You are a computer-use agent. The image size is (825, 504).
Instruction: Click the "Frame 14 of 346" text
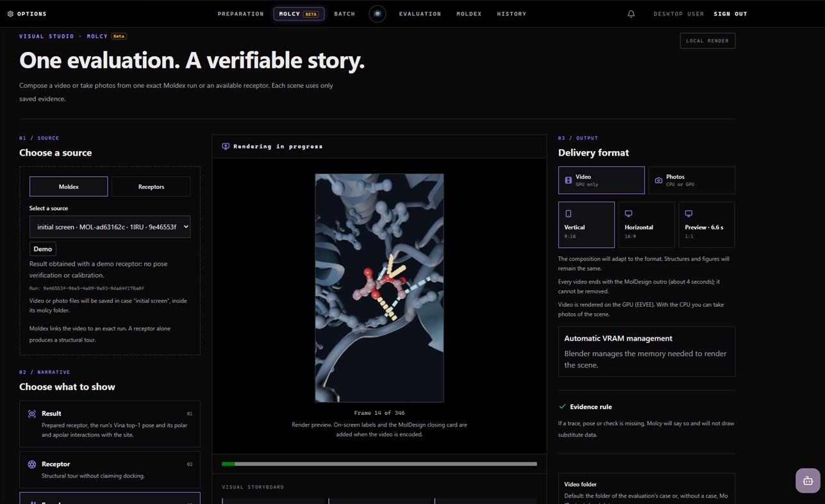(x=379, y=413)
